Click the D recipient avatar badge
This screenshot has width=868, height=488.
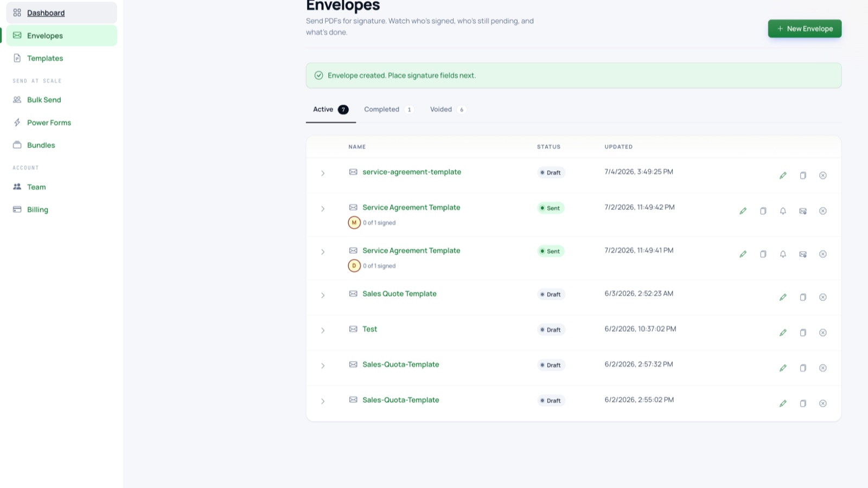pyautogui.click(x=354, y=266)
